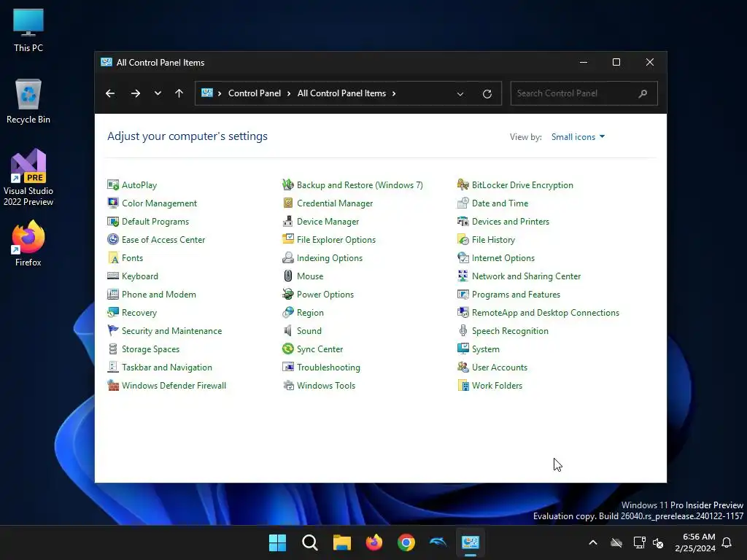Click the Work Folders icon
This screenshot has height=560, width=747.
point(462,385)
